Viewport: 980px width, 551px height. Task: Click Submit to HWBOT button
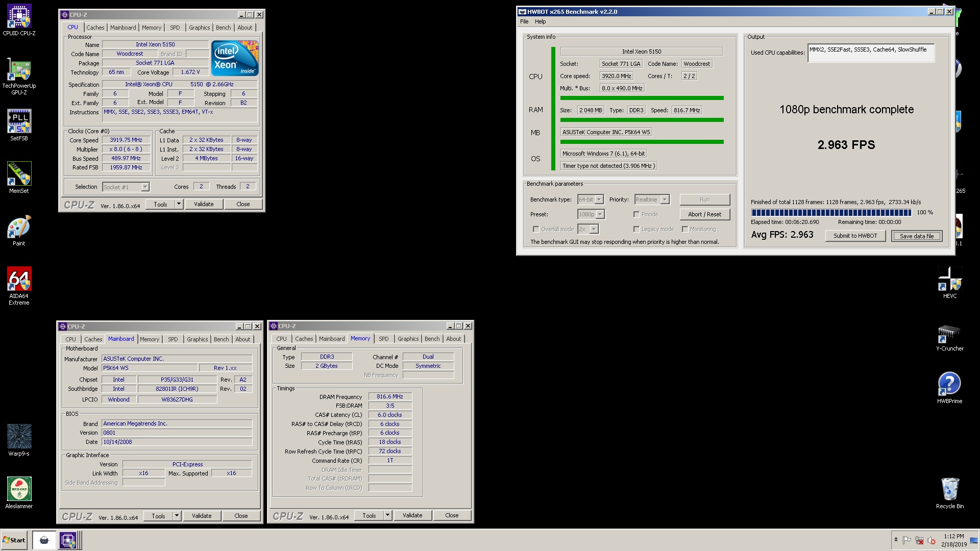pyautogui.click(x=855, y=236)
